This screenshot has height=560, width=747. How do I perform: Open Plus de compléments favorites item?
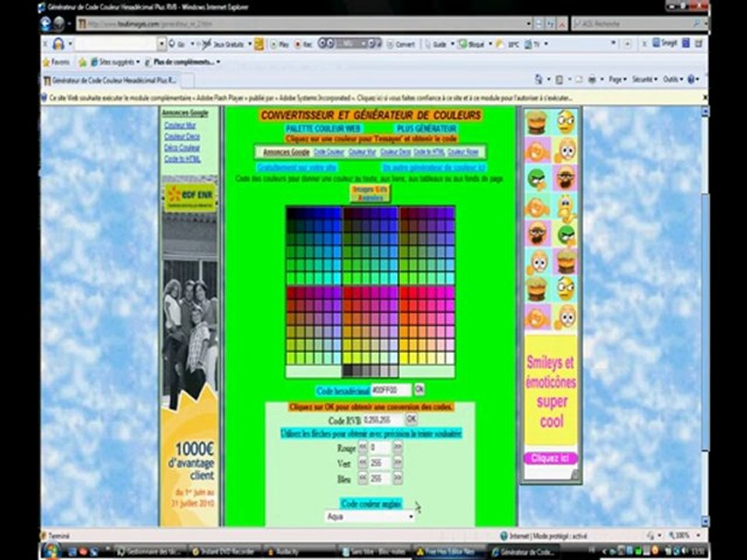[x=183, y=62]
